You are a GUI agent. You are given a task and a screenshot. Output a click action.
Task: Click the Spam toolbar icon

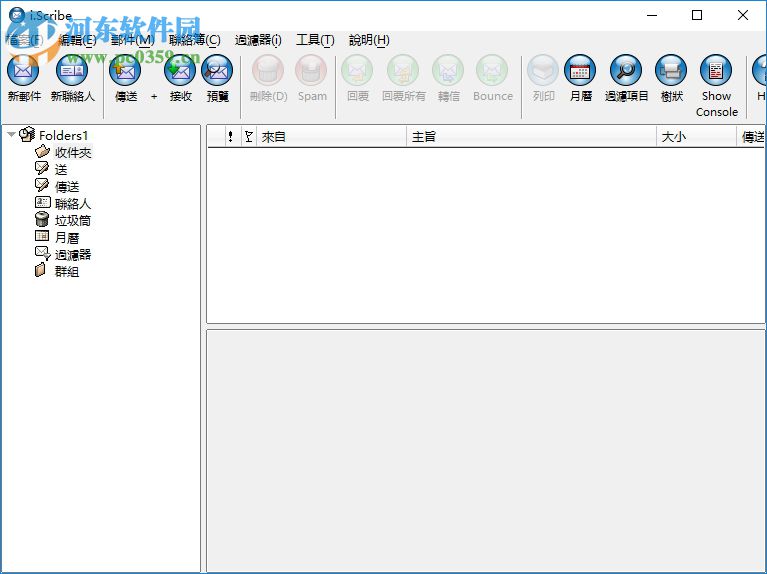coord(312,71)
